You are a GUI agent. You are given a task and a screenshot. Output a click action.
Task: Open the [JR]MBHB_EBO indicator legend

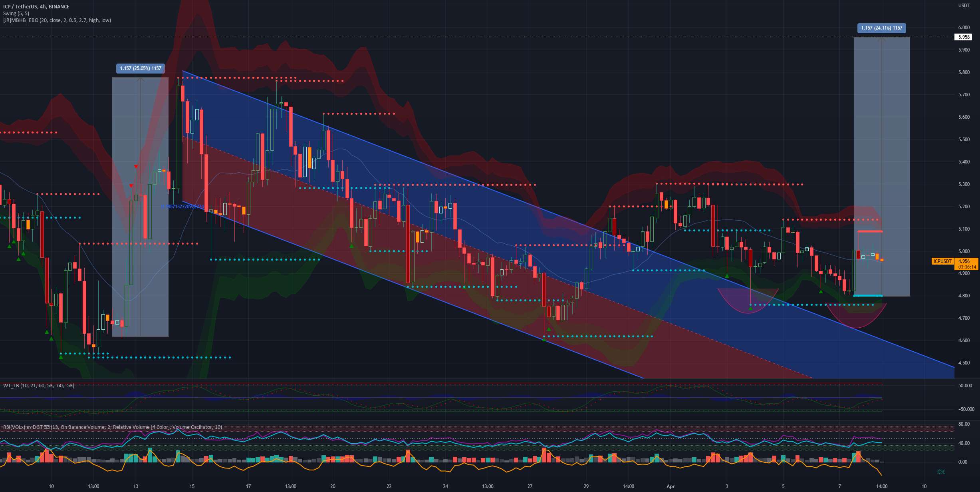tap(57, 20)
